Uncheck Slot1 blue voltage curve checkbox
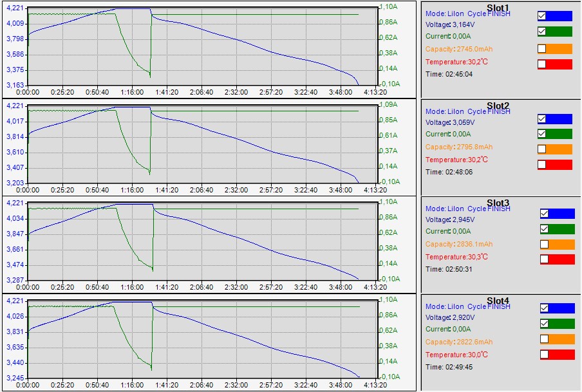The width and height of the screenshot is (582, 392). click(541, 15)
